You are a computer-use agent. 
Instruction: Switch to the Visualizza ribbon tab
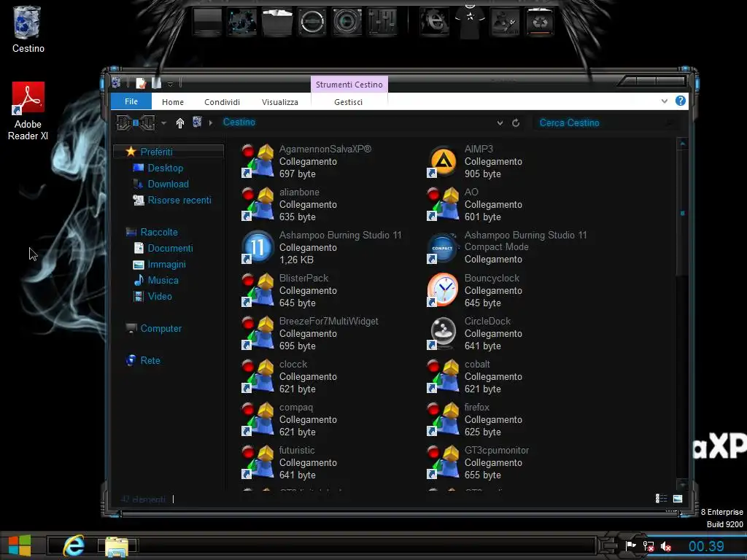279,102
